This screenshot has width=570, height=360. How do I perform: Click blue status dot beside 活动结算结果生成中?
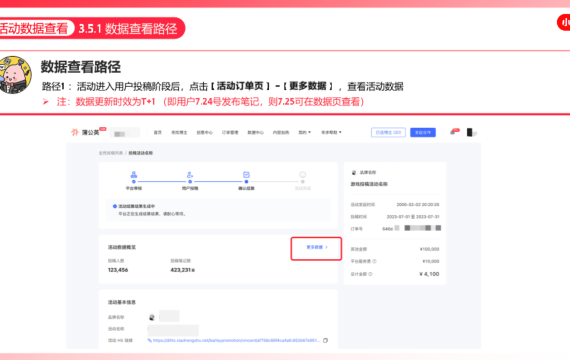point(115,206)
